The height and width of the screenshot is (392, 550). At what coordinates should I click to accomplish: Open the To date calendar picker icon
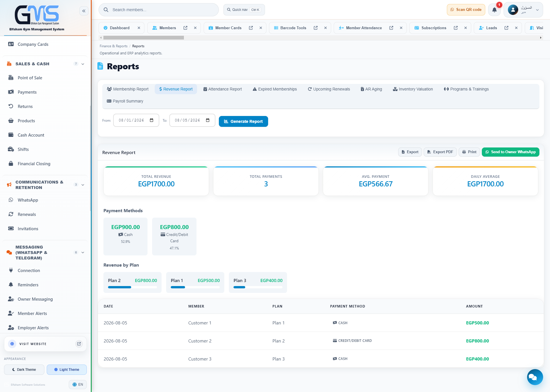(x=208, y=120)
